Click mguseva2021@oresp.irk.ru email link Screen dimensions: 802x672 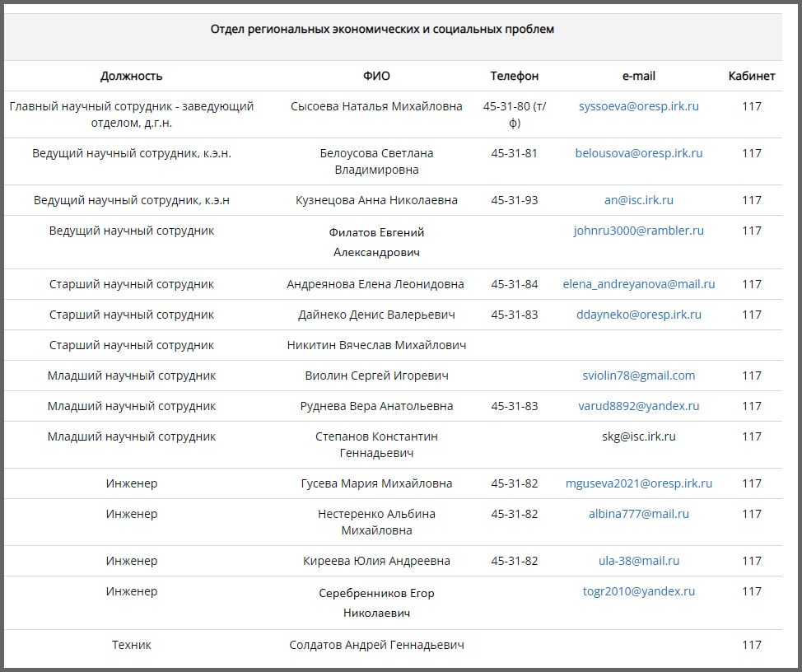point(638,483)
